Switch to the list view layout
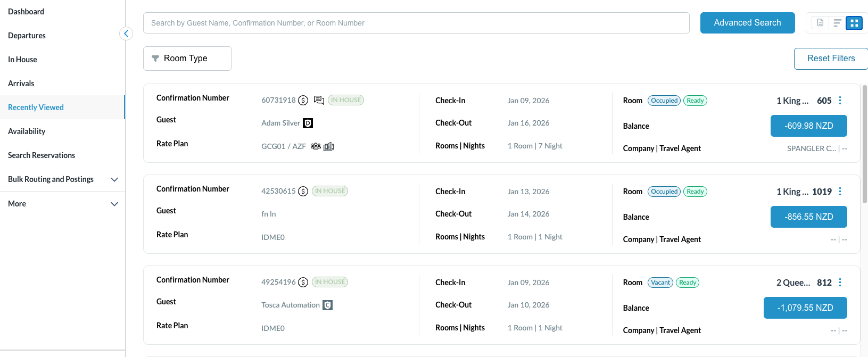This screenshot has width=868, height=357. [837, 23]
